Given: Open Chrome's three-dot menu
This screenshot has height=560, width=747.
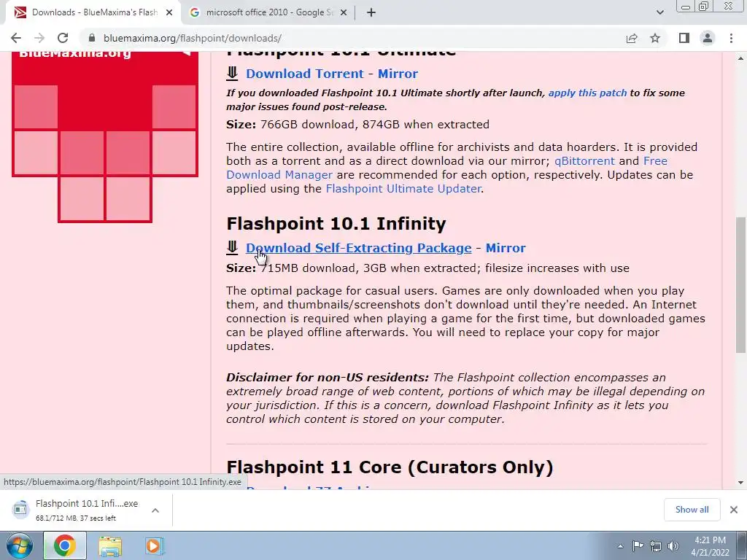Looking at the screenshot, I should click(x=731, y=38).
